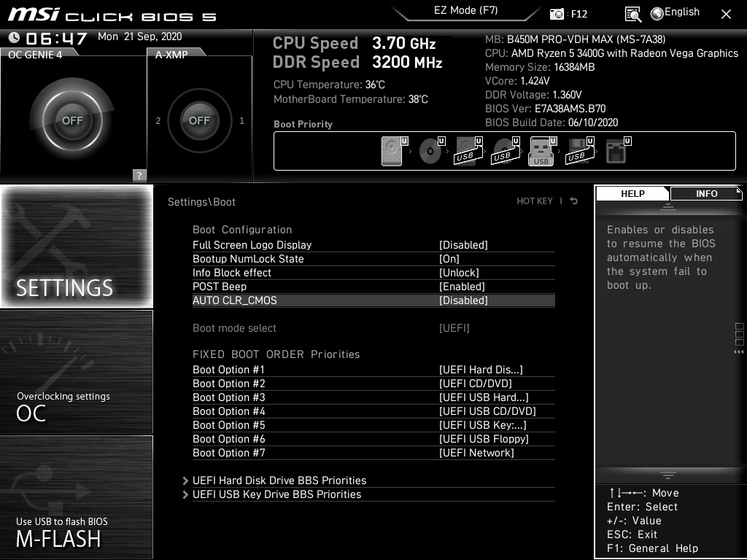This screenshot has width=747, height=560.
Task: Open the HOT KEY list
Action: [535, 201]
